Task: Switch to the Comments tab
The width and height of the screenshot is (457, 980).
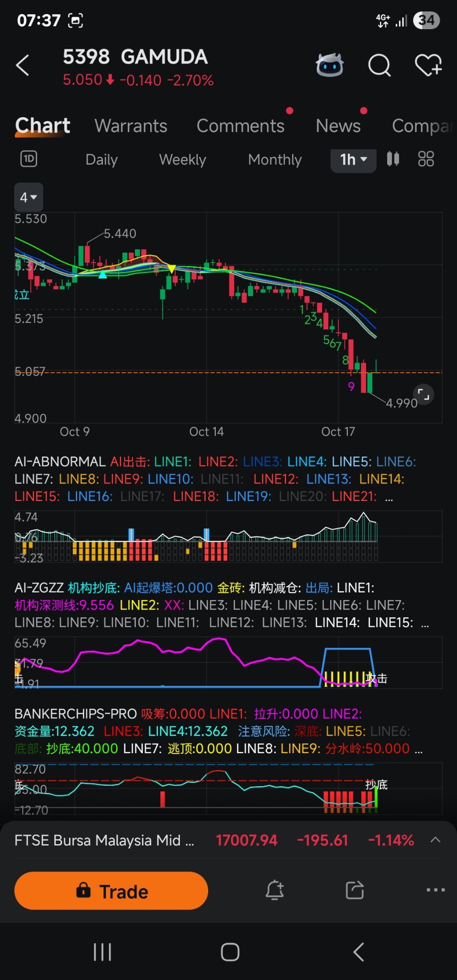Action: click(240, 126)
